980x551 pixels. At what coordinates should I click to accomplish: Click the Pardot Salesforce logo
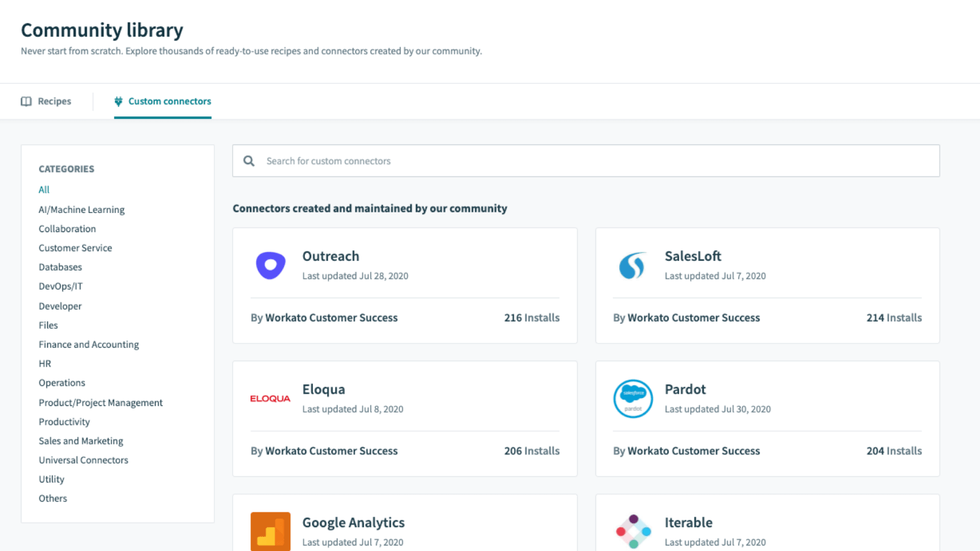[633, 399]
